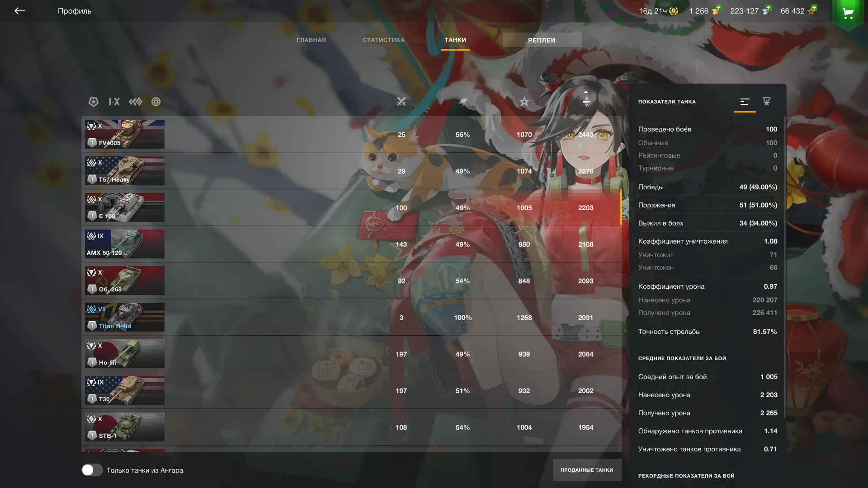Click the stats panel scrollbar
This screenshot has width=868, height=488.
(x=784, y=267)
